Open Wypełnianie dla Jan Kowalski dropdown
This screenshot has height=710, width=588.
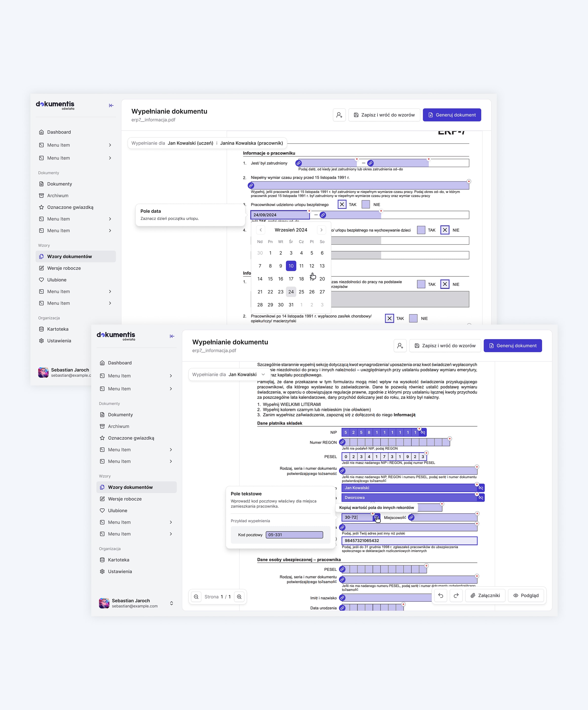[229, 375]
